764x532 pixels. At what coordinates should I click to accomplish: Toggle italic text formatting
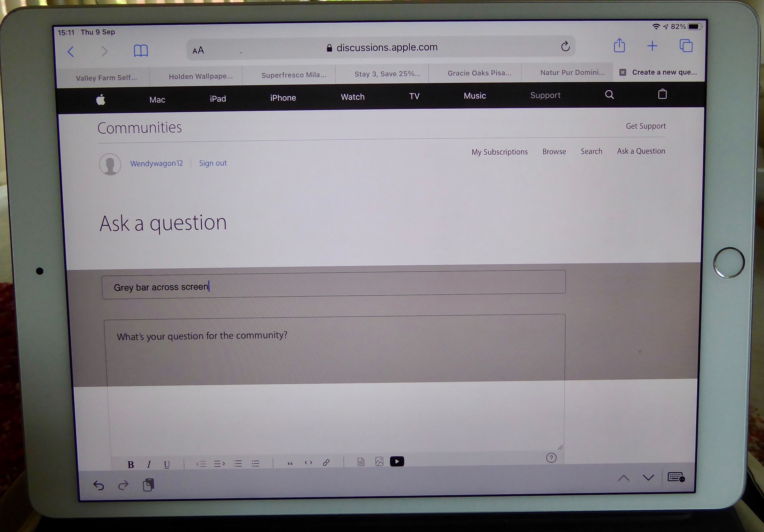149,464
